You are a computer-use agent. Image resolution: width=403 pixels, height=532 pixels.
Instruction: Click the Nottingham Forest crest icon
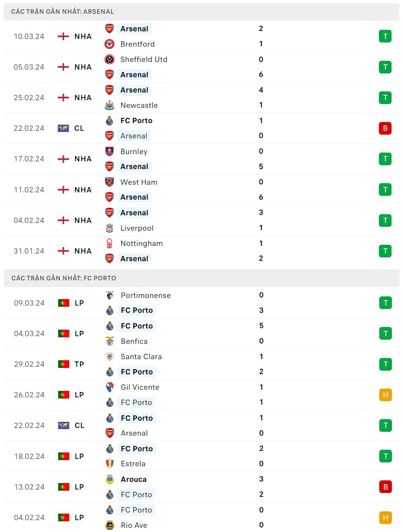[109, 243]
